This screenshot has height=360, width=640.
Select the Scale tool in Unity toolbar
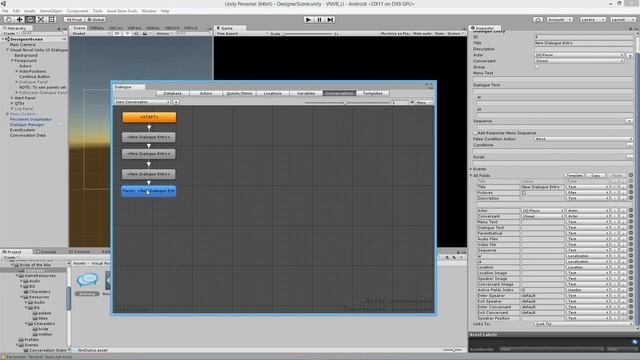41,19
